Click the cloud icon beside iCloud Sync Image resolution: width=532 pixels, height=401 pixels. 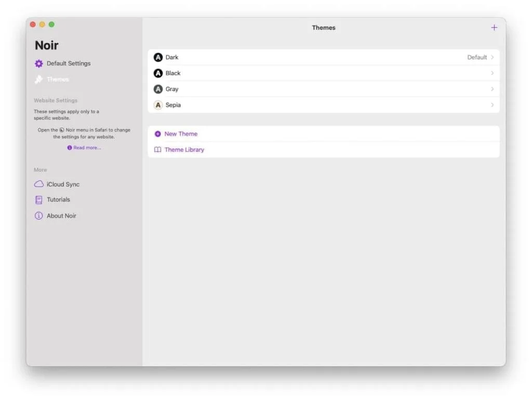39,184
